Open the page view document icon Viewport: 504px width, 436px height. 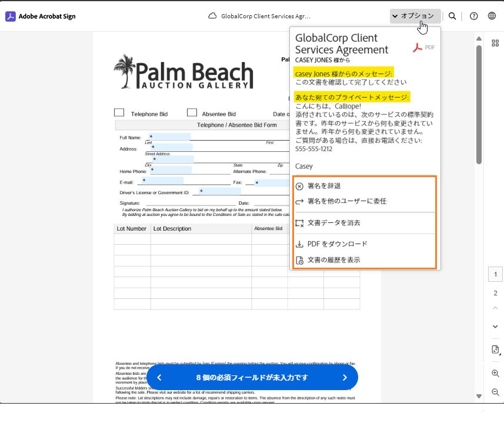[495, 350]
